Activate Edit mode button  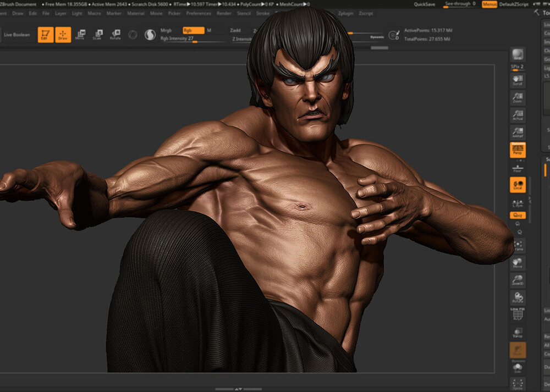[x=46, y=35]
